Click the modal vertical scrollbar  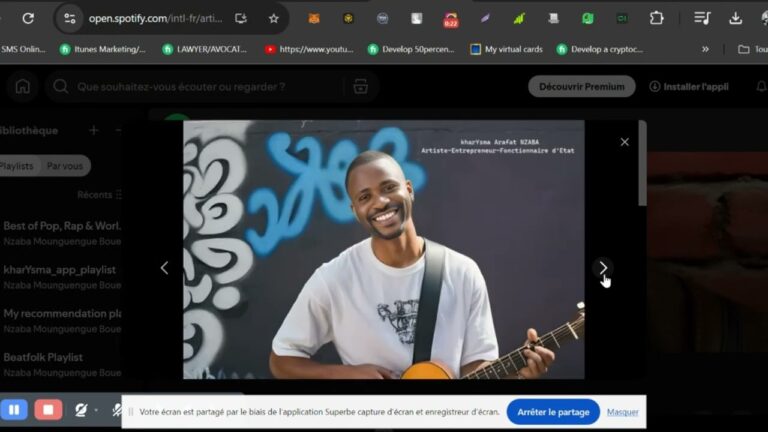tap(642, 163)
